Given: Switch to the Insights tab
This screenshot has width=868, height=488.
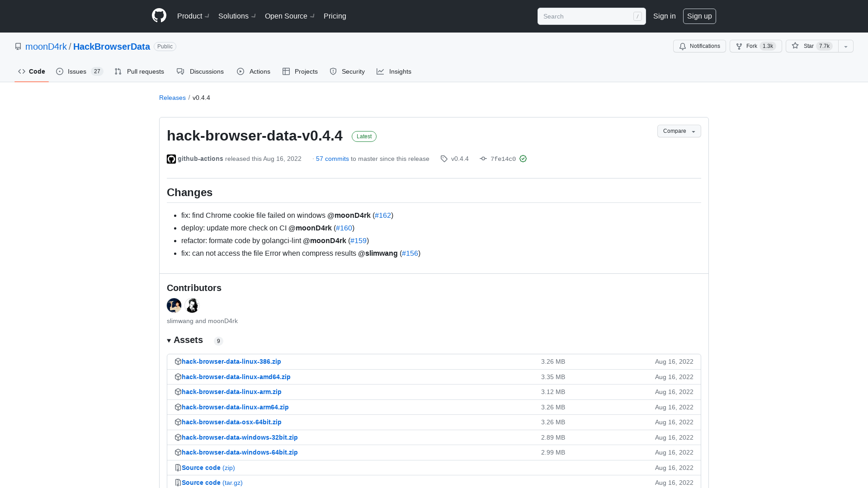Looking at the screenshot, I should (x=394, y=71).
